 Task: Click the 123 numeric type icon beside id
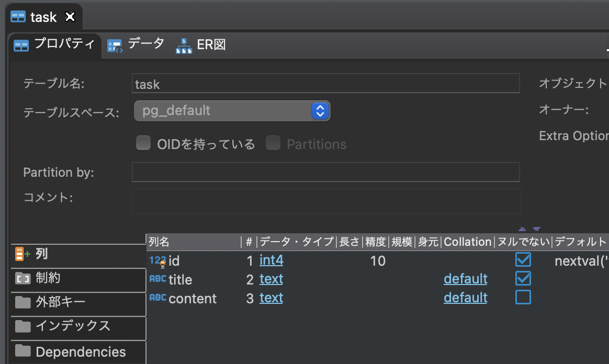tap(156, 259)
